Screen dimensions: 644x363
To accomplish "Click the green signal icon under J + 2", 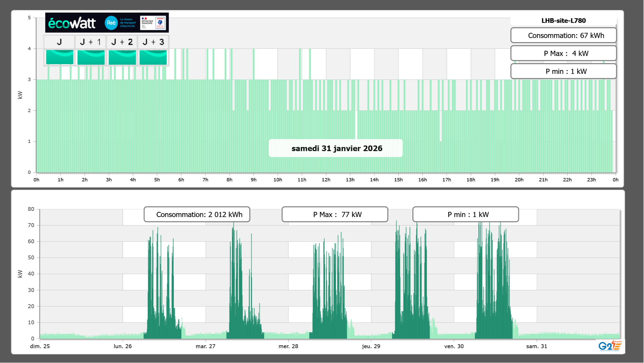I will coord(122,57).
